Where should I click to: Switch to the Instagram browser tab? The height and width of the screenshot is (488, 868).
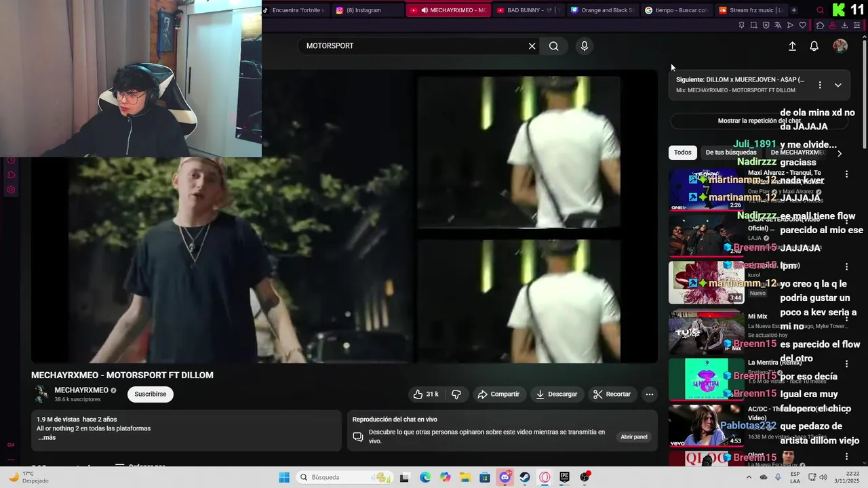[x=368, y=10]
